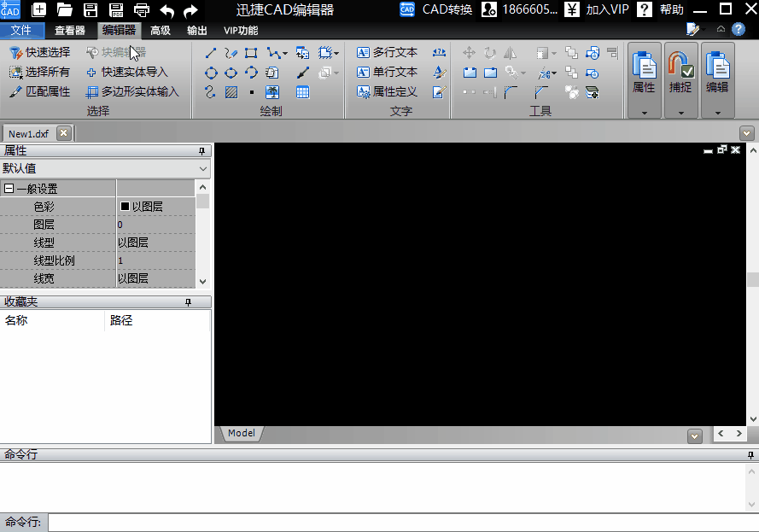This screenshot has width=759, height=532.
Task: Switch to the VIP功能 tab
Action: click(x=241, y=31)
